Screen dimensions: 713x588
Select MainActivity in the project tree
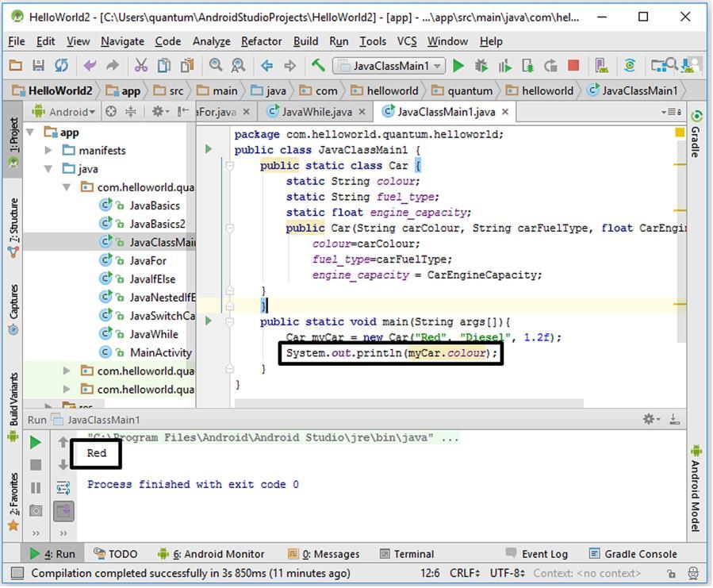pyautogui.click(x=160, y=352)
